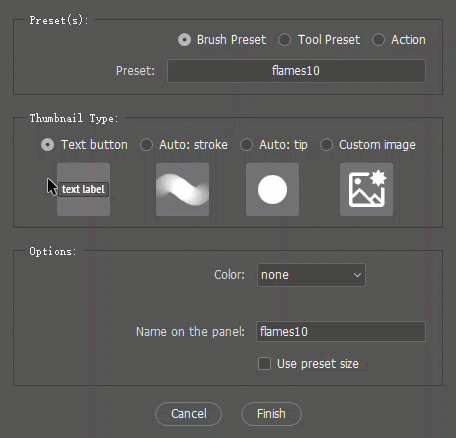Click the text label thumbnail preview

pos(83,189)
